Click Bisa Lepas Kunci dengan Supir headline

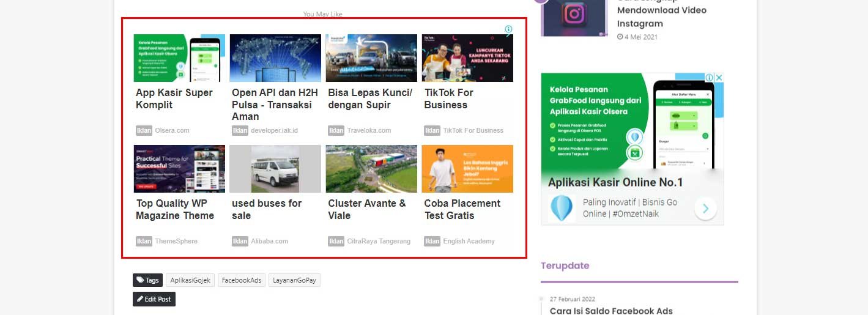pos(370,98)
